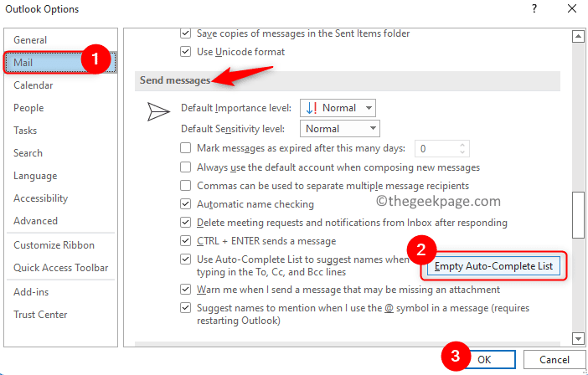Click the Default Sensitivity level label
588x375 pixels.
pos(233,129)
